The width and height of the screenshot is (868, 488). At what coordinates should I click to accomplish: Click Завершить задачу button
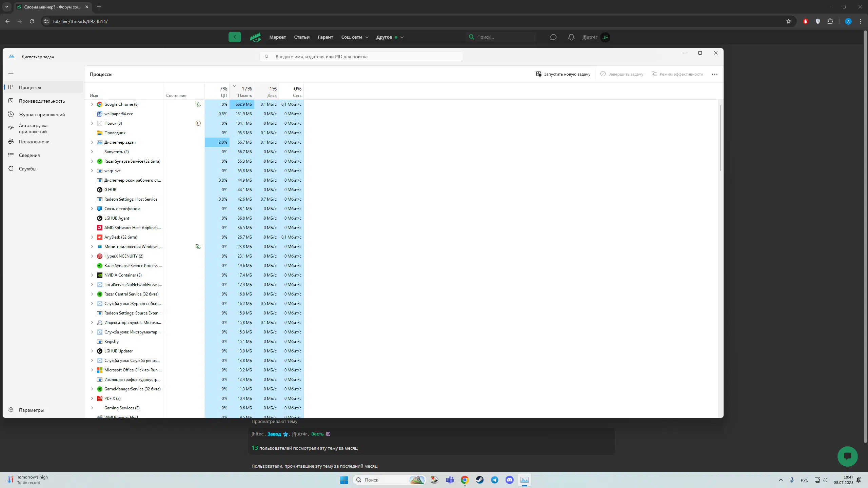622,74
